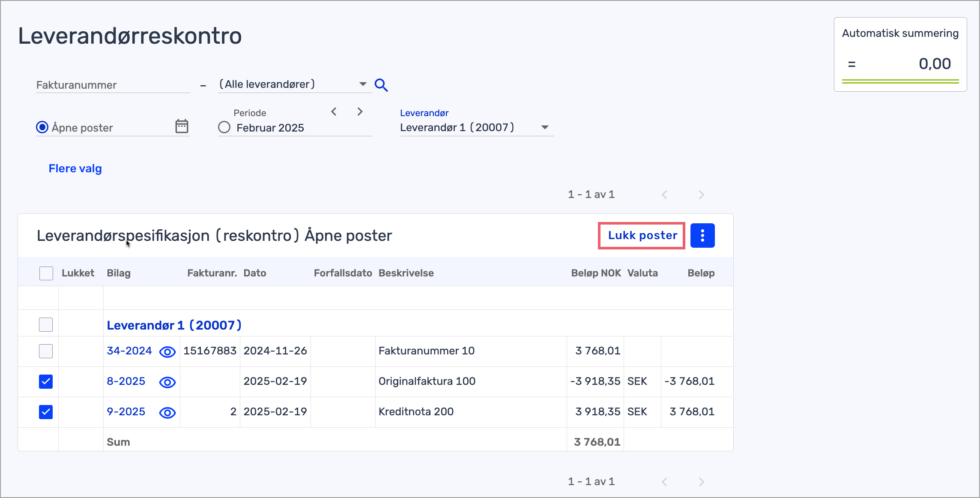
Task: Uncheck the box for voucher 8-2025
Action: (46, 381)
